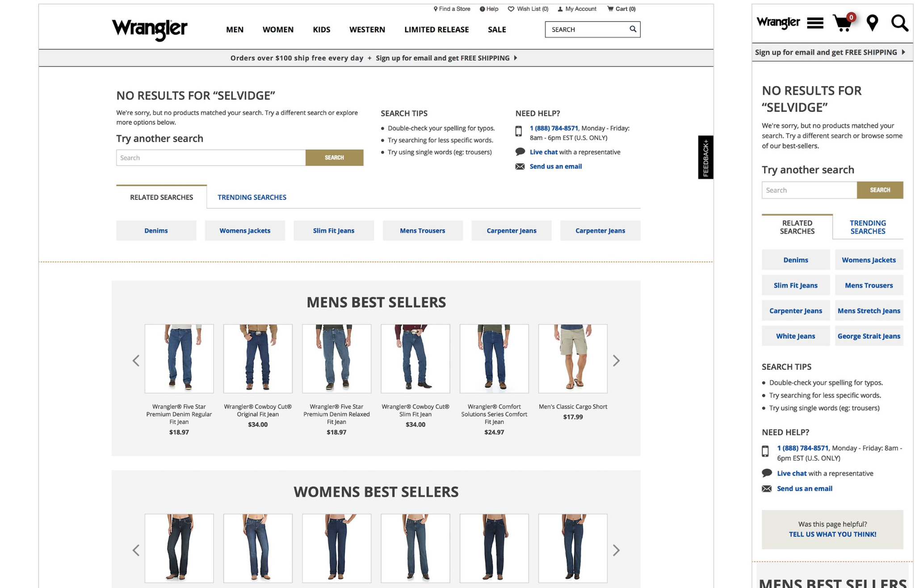Click the mobile gold SEARCH button

pos(880,190)
